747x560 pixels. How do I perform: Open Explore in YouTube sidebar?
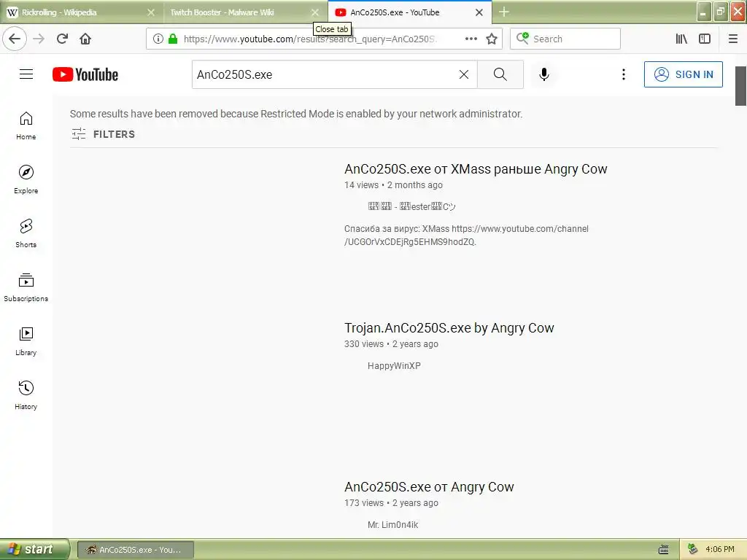[x=26, y=179]
